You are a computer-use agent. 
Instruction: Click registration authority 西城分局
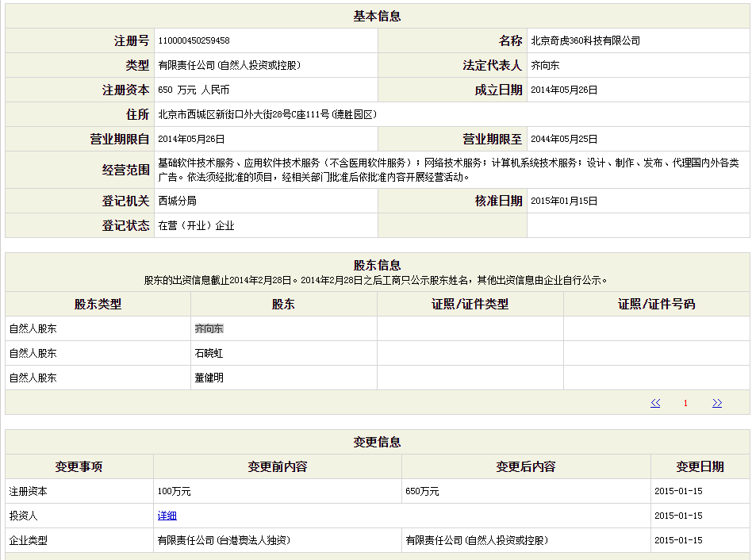click(177, 201)
